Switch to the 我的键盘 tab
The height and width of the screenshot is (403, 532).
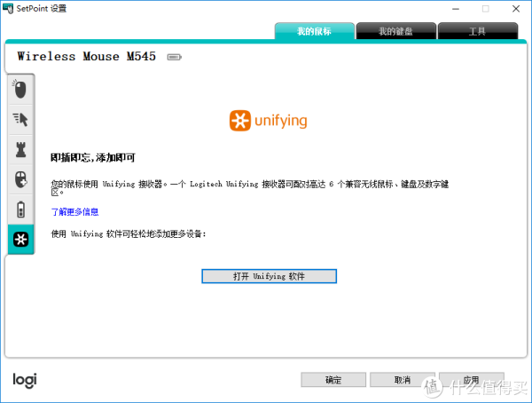(x=396, y=31)
